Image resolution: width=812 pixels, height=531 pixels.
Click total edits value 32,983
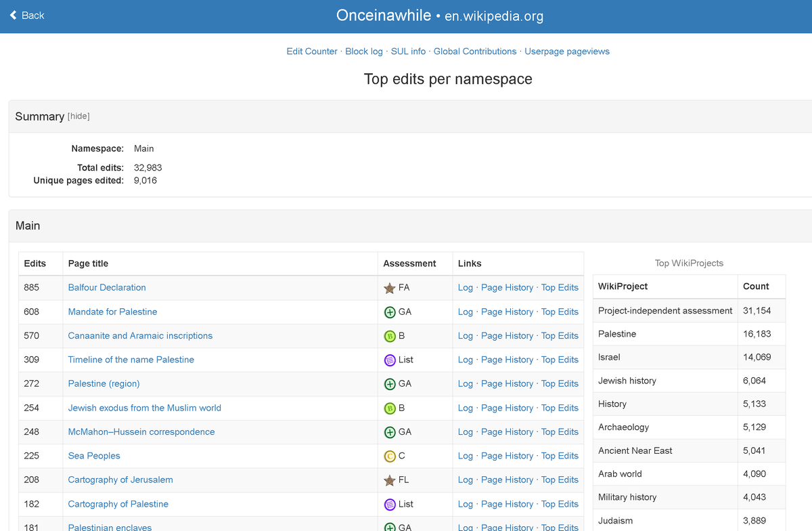[x=148, y=167]
